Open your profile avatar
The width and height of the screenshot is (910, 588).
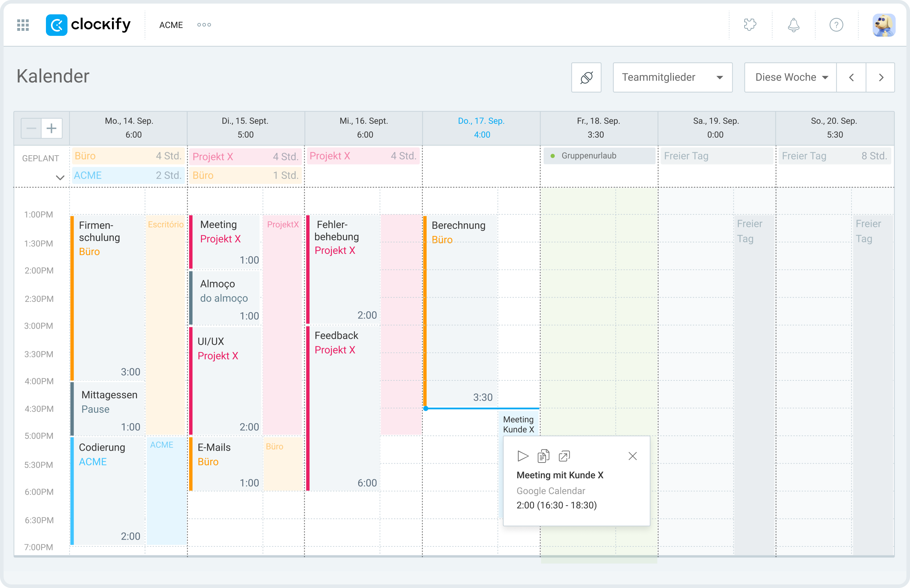pyautogui.click(x=885, y=25)
